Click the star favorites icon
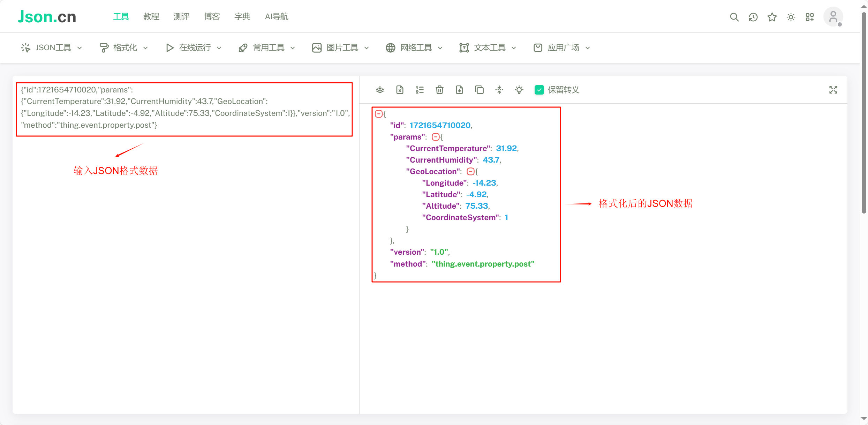Screen dimensions: 868x425 coord(772,17)
